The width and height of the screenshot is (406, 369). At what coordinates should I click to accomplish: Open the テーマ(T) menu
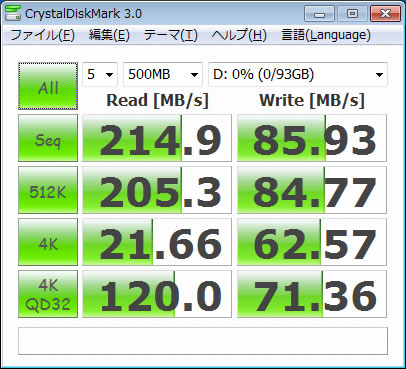171,35
